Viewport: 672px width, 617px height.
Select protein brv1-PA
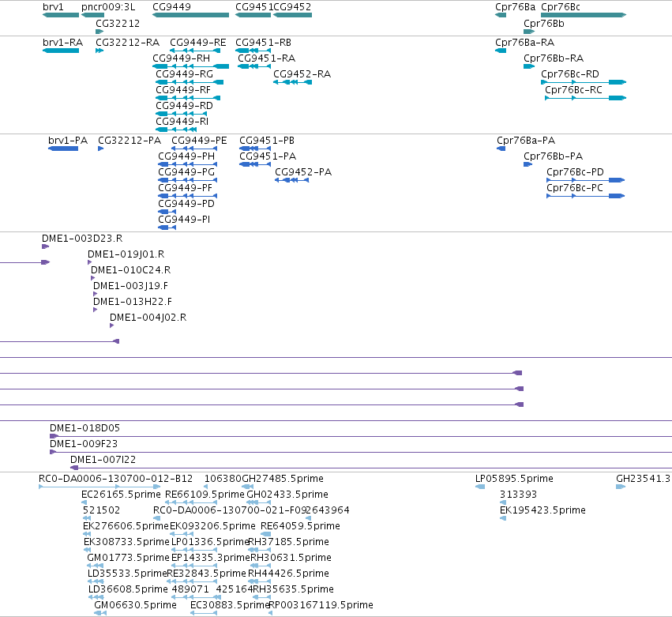click(x=68, y=141)
